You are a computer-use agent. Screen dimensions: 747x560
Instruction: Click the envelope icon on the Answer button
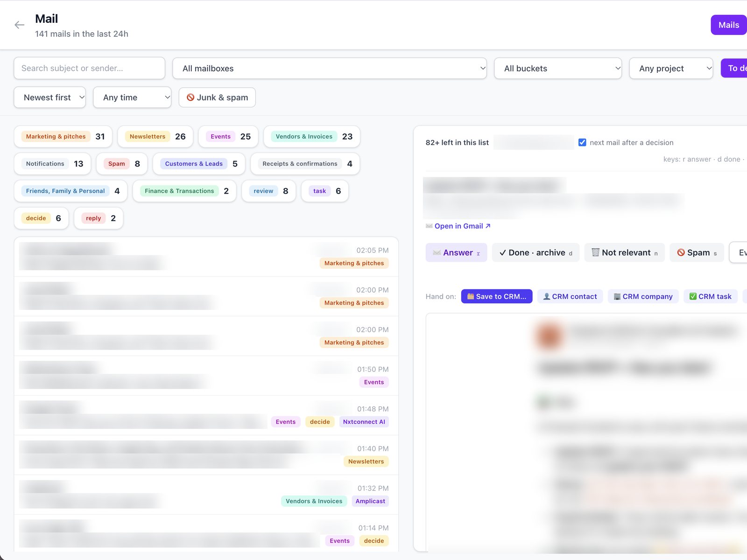[x=437, y=252]
